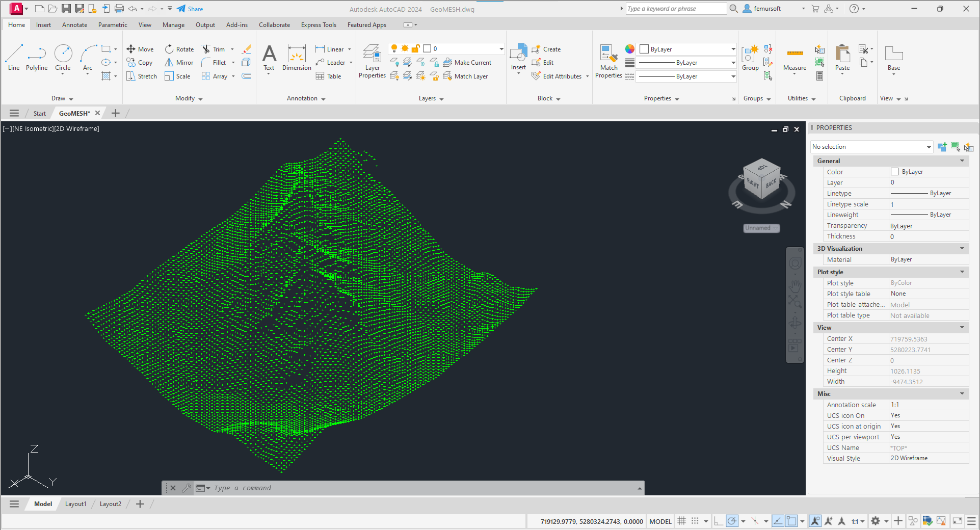Viewport: 980px width, 530px height.
Task: Click the Move tool in Modify panel
Action: pos(140,49)
